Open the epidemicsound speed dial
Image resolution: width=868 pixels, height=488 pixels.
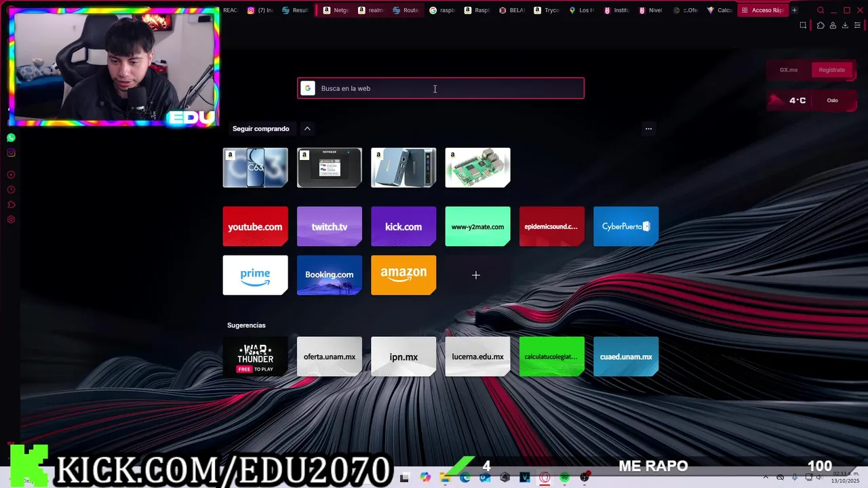551,226
